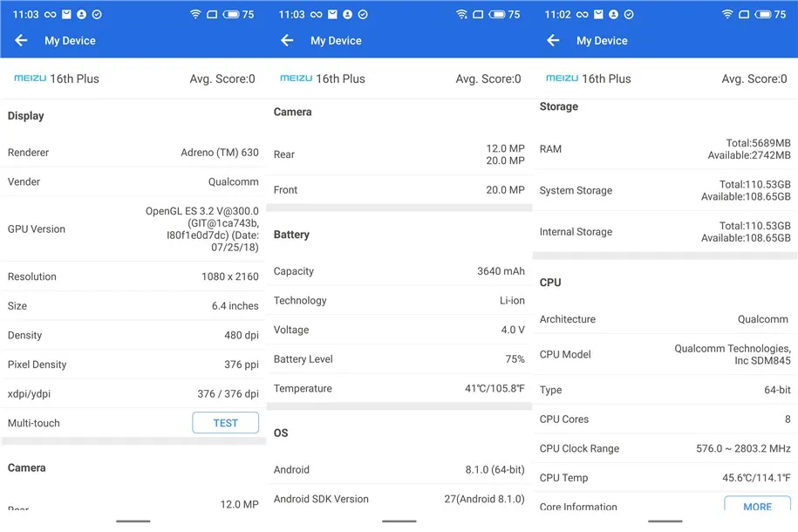Select Battery Level 75% value
This screenshot has width=798, height=532.
515,359
